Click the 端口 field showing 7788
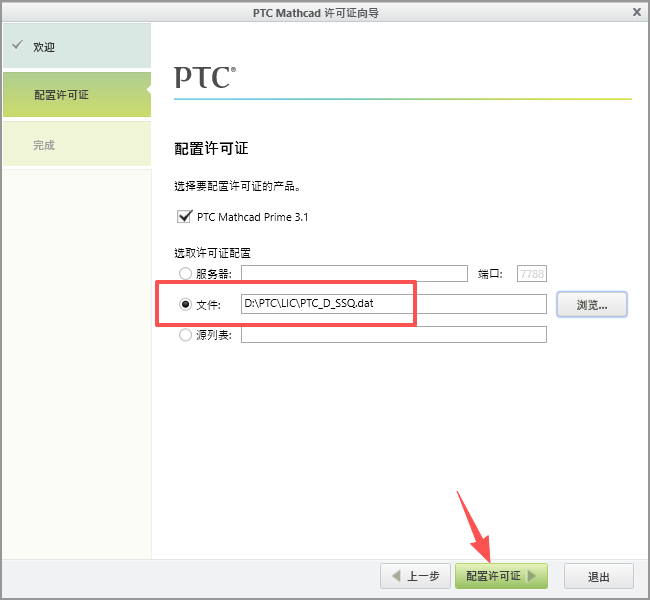This screenshot has height=600, width=650. [x=532, y=274]
